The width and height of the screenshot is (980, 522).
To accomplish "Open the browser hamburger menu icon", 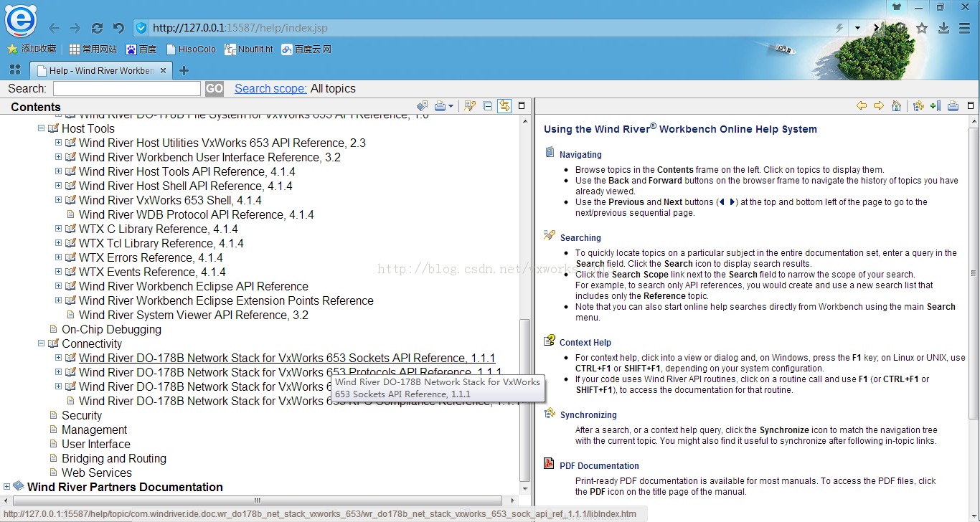I will click(x=965, y=28).
